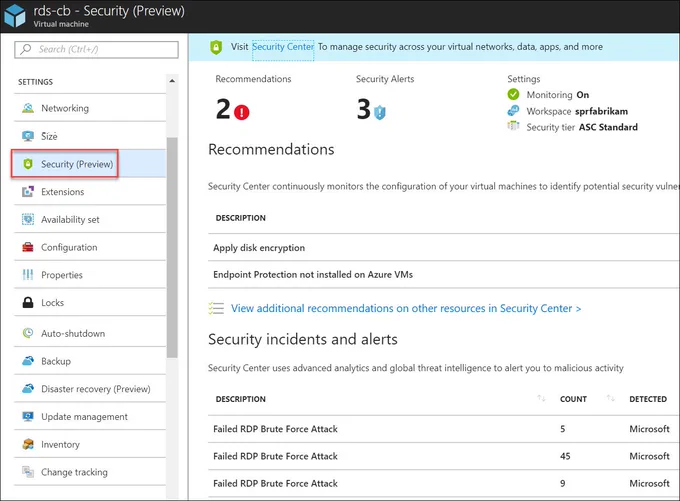This screenshot has height=501, width=680.
Task: Click the Change tracking icon
Action: [28, 472]
